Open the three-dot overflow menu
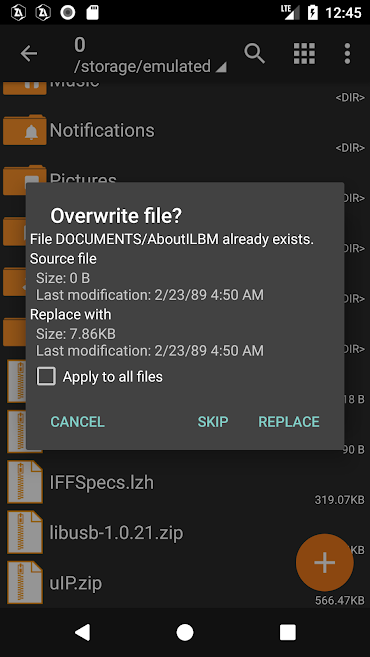Image resolution: width=370 pixels, height=657 pixels. (x=347, y=54)
